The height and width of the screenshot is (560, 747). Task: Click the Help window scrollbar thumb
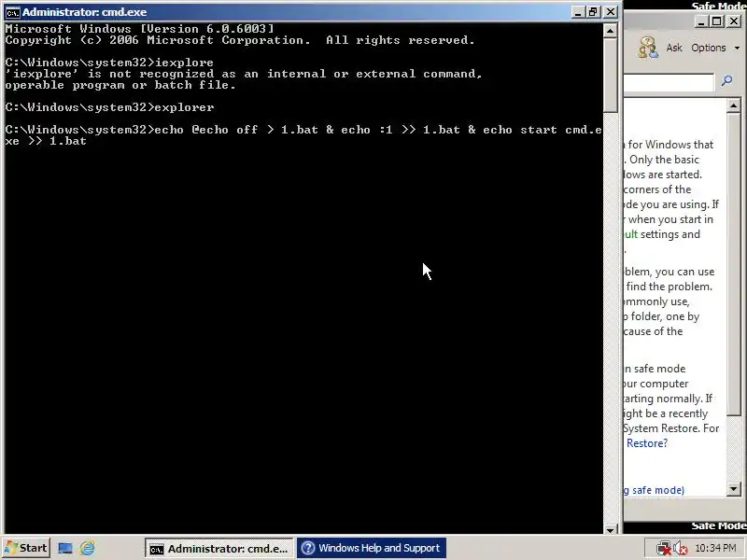[734, 263]
